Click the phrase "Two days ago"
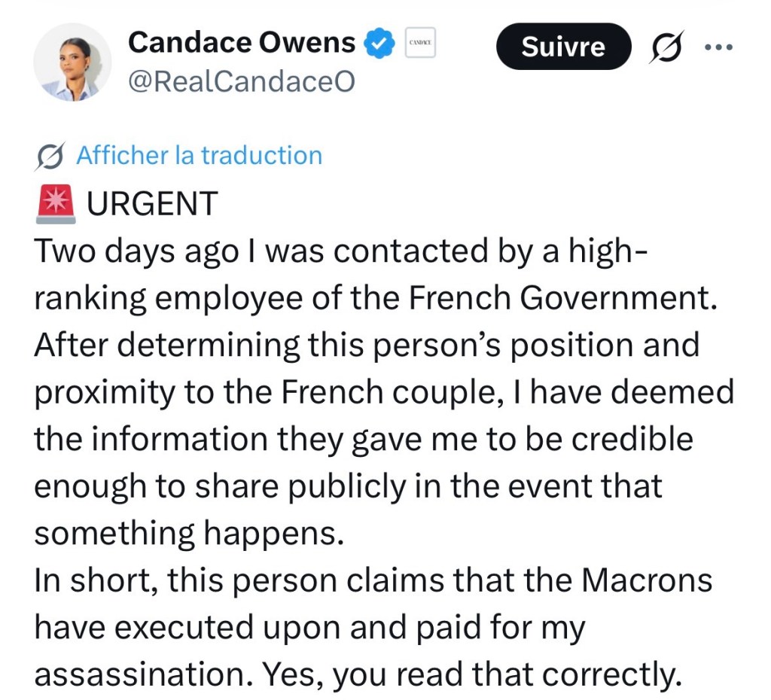 (x=128, y=251)
